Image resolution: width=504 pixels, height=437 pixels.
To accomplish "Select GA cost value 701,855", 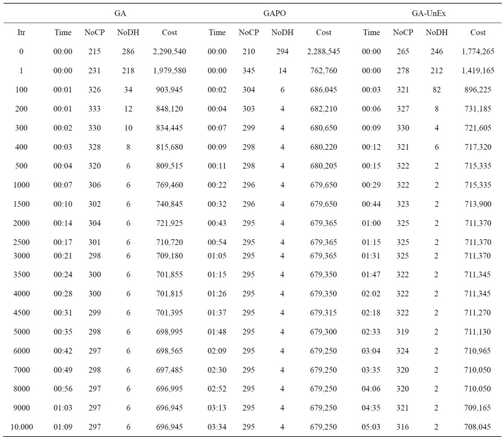I will point(169,275).
